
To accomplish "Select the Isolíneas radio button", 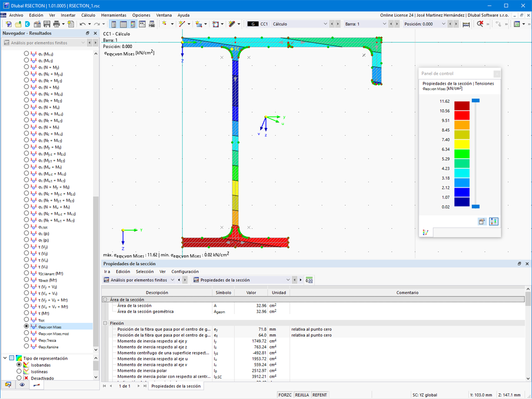I will click(x=19, y=371).
